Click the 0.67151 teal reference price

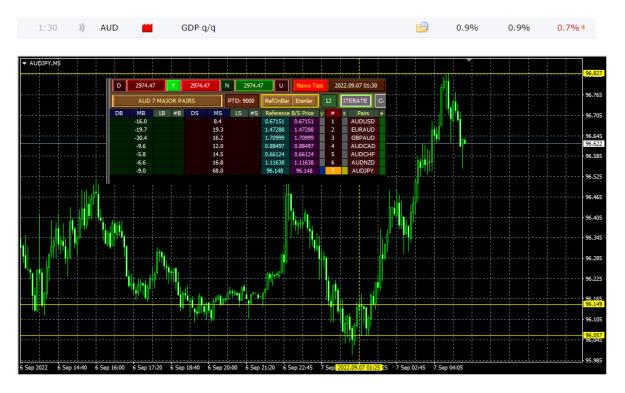pyautogui.click(x=275, y=122)
